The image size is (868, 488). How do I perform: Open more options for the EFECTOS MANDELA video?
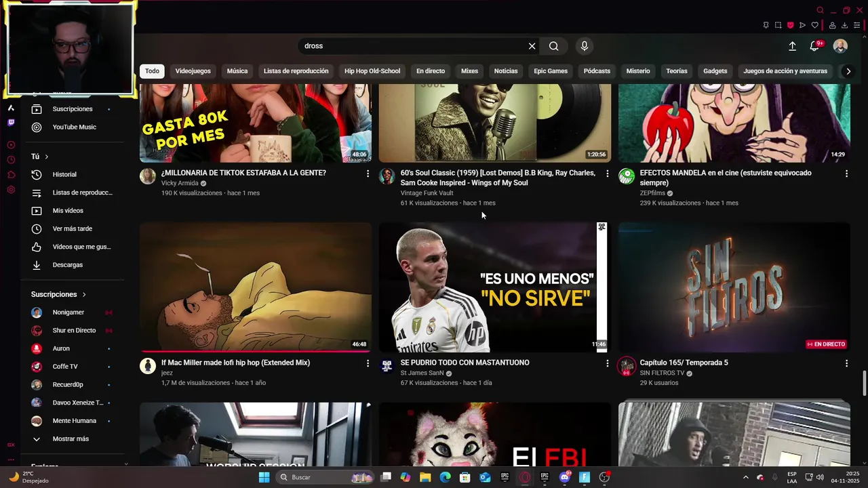point(846,174)
